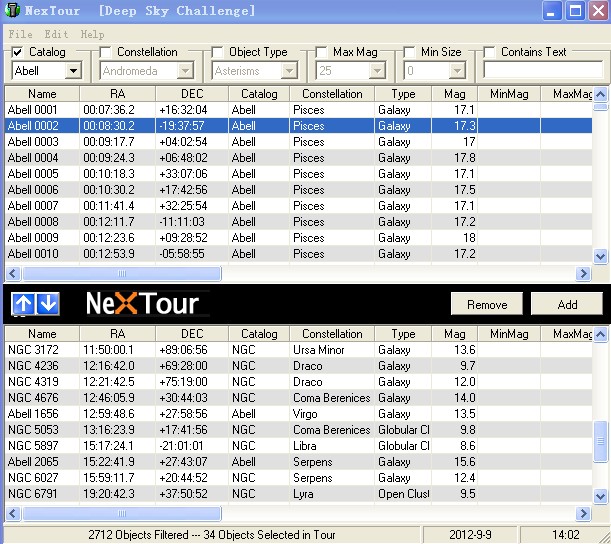Open the Help menu
The image size is (611, 544).
pos(92,34)
